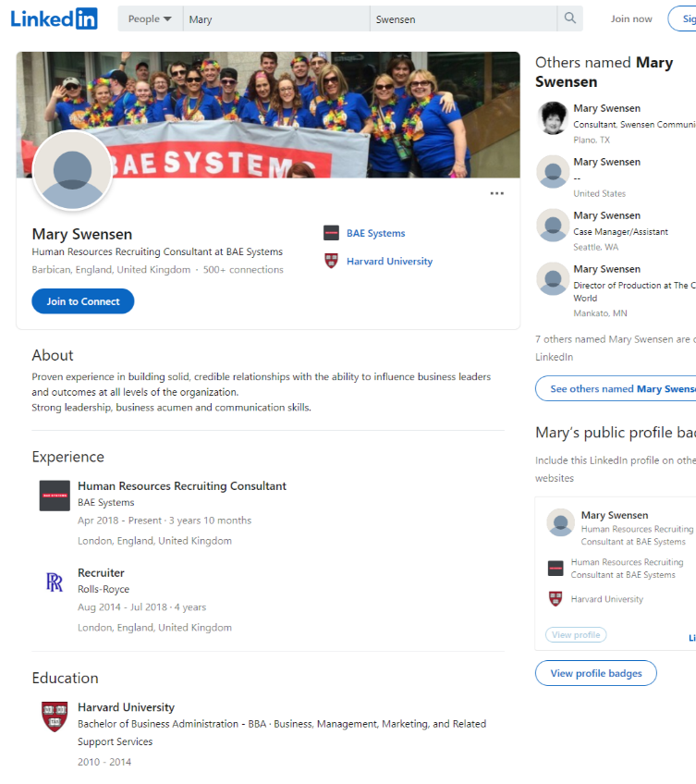696x784 pixels.
Task: Open the People search category dropdown
Action: (150, 18)
